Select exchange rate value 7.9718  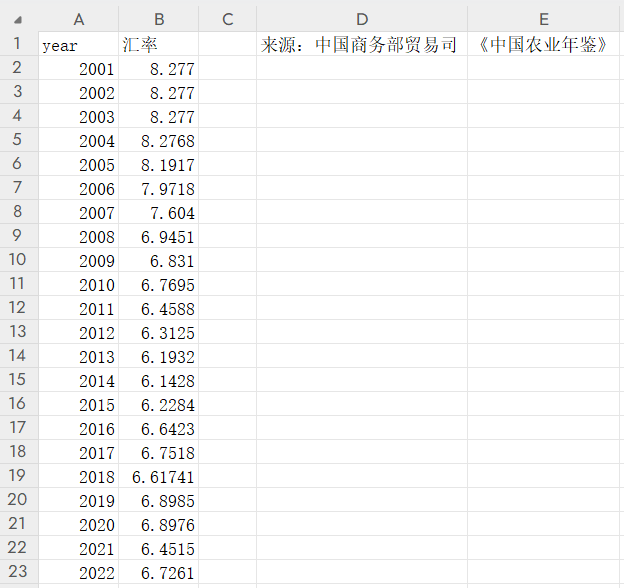158,188
